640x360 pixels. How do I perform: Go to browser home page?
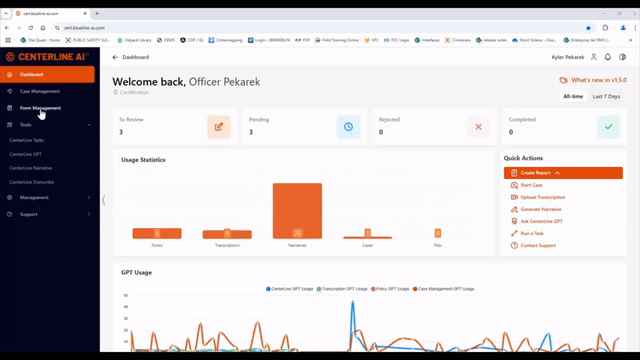click(43, 28)
